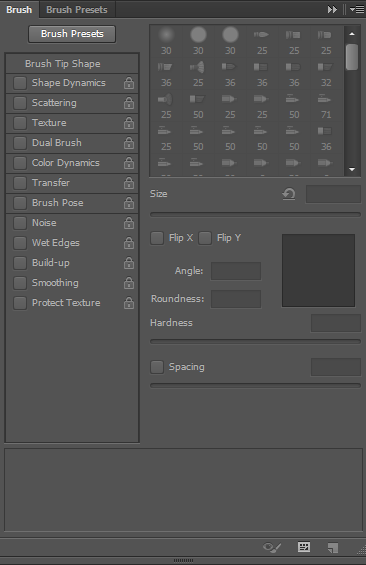The image size is (366, 565).
Task: Click the Size slider track
Action: pos(255,214)
